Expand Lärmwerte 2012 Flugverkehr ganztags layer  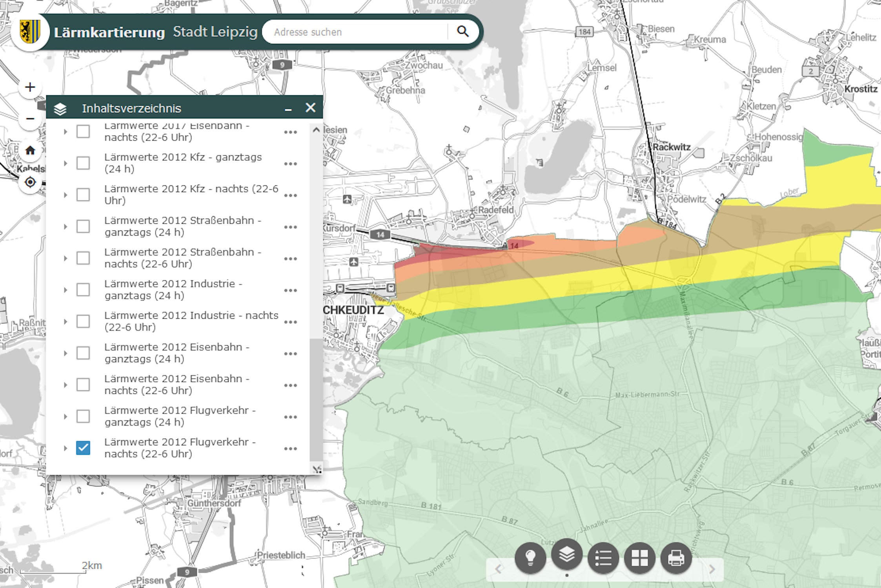tap(66, 416)
